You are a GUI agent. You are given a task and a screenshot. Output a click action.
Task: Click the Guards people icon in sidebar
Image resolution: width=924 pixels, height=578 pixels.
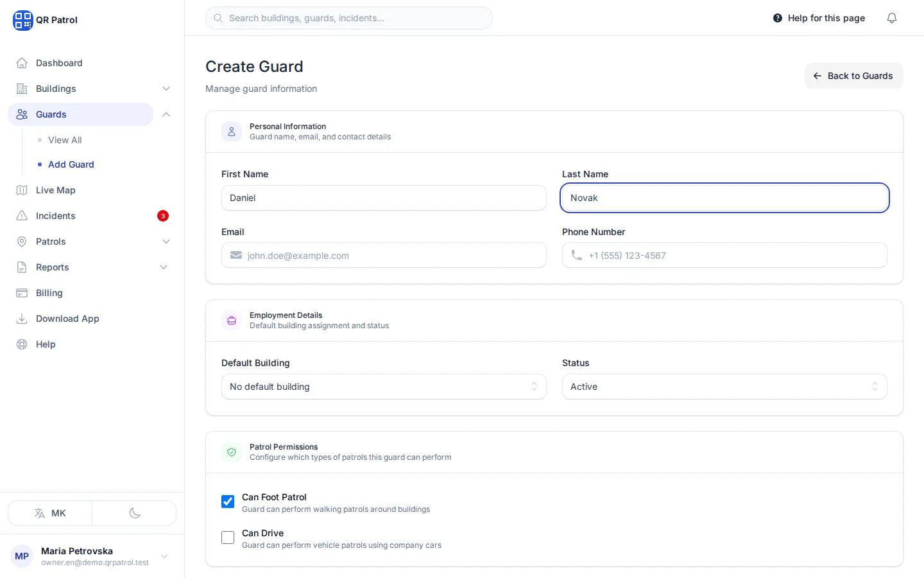(x=22, y=114)
